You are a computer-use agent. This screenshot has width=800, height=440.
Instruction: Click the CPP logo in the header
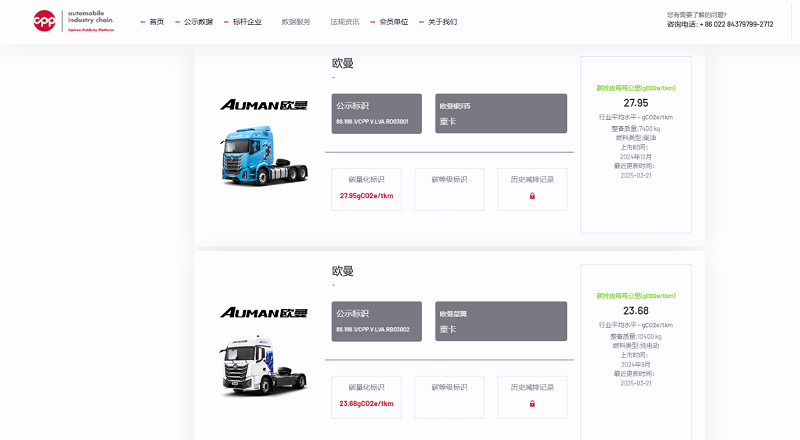click(x=45, y=21)
